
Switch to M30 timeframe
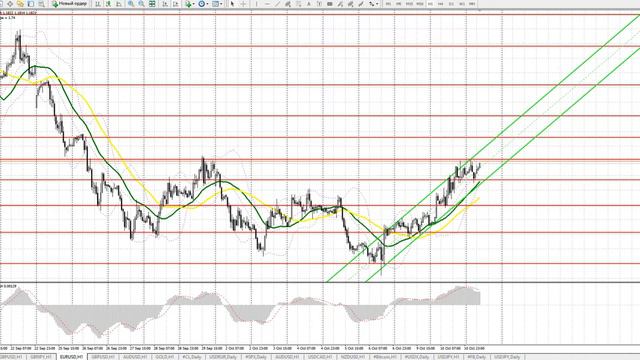420,4
